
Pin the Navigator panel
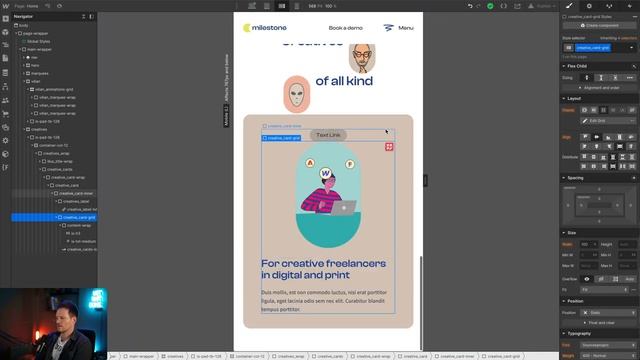tap(91, 17)
